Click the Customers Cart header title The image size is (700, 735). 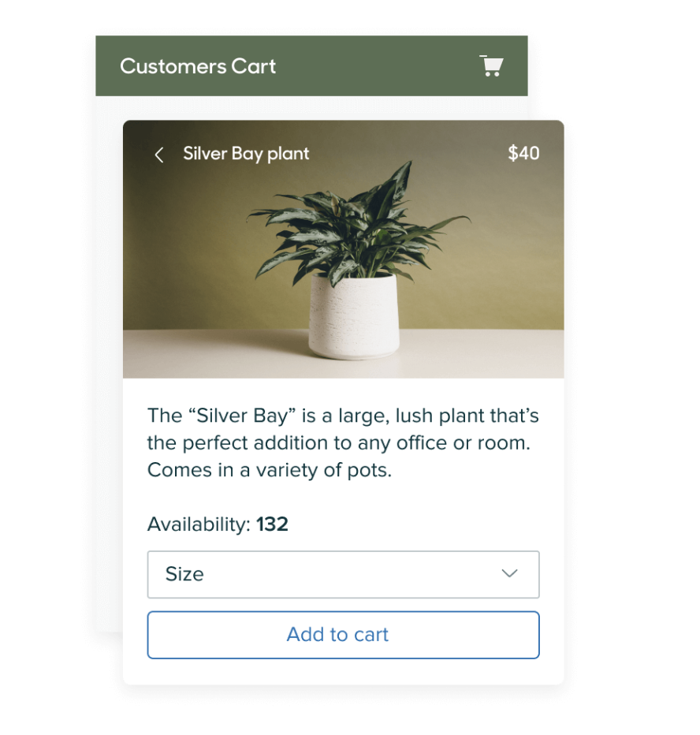[x=197, y=66]
